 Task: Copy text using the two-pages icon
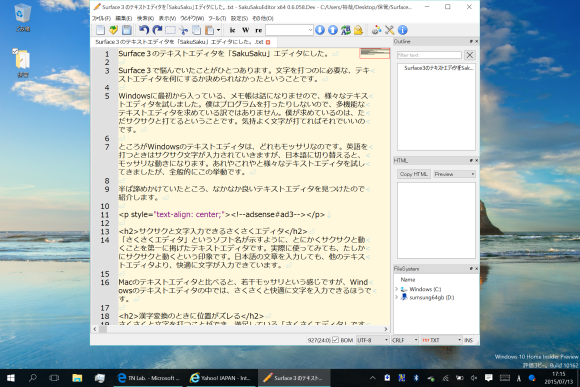[196, 30]
